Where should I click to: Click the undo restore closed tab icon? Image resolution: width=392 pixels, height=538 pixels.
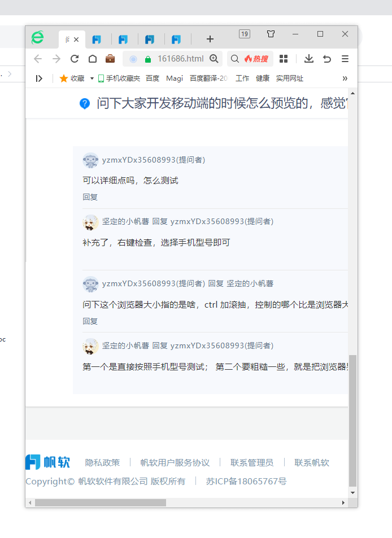(327, 59)
